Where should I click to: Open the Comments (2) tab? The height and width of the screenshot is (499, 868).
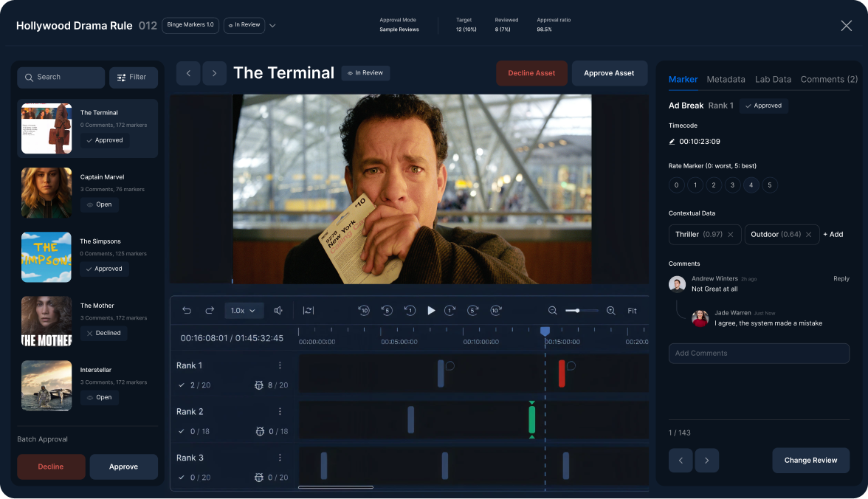click(829, 80)
